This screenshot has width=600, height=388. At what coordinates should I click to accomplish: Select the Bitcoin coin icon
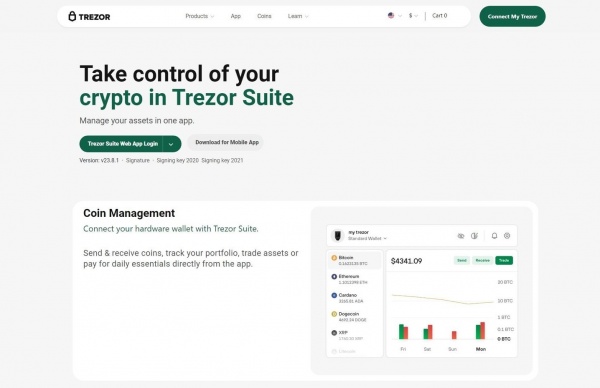[334, 258]
